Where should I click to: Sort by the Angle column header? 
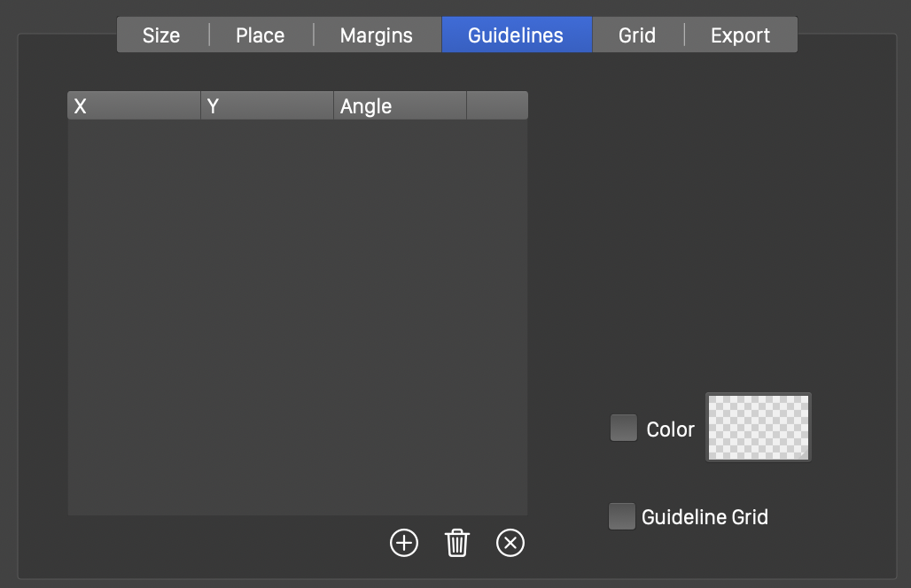pyautogui.click(x=400, y=106)
